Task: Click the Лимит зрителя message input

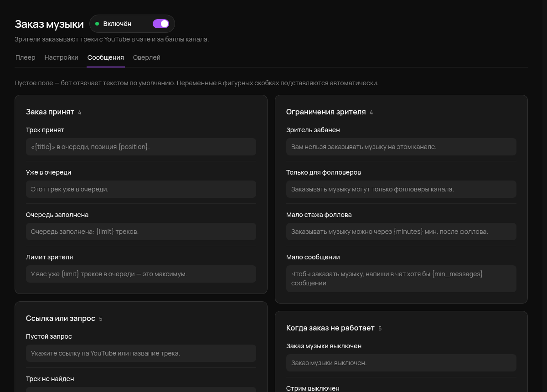Action: [x=141, y=274]
